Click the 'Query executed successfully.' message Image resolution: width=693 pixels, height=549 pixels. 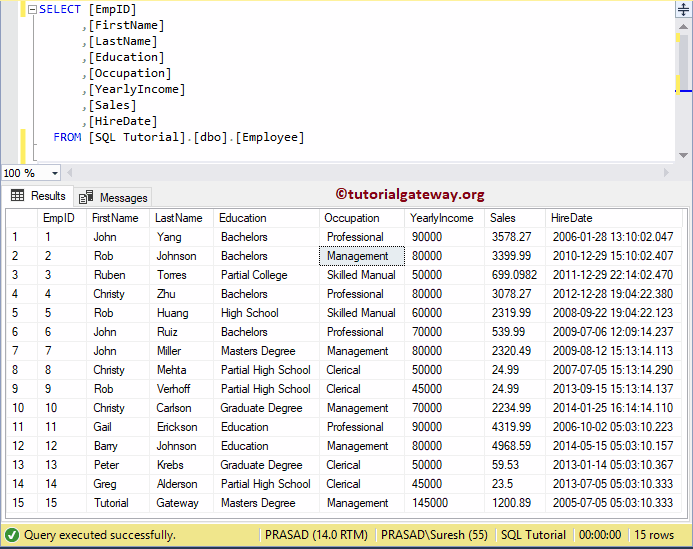pyautogui.click(x=99, y=535)
